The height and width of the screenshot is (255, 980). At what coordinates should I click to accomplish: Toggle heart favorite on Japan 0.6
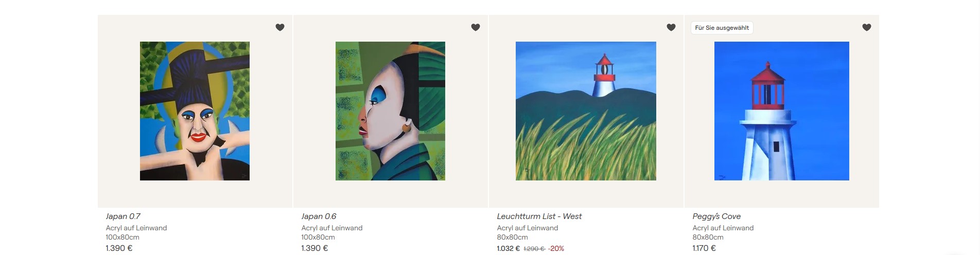(476, 27)
